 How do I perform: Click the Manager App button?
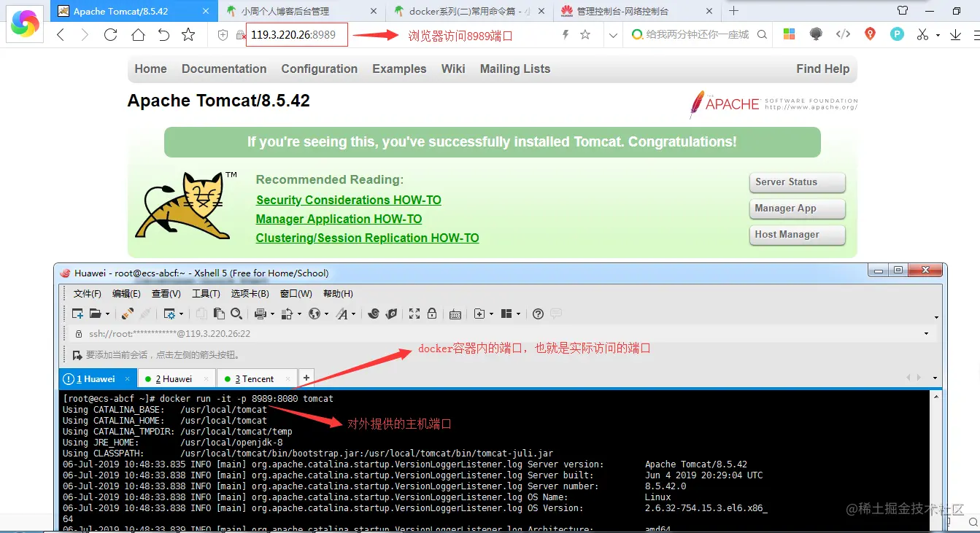tap(797, 209)
